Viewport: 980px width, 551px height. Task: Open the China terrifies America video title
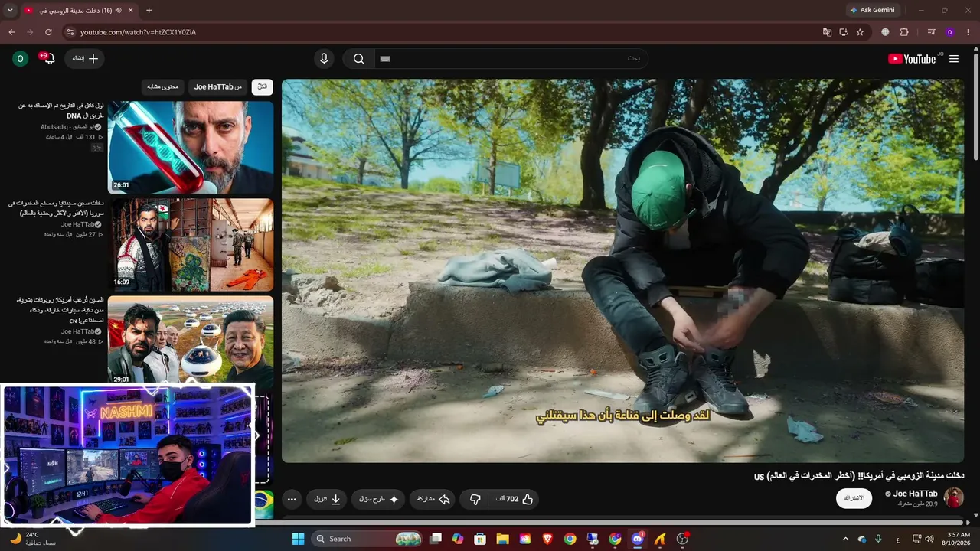click(x=60, y=310)
